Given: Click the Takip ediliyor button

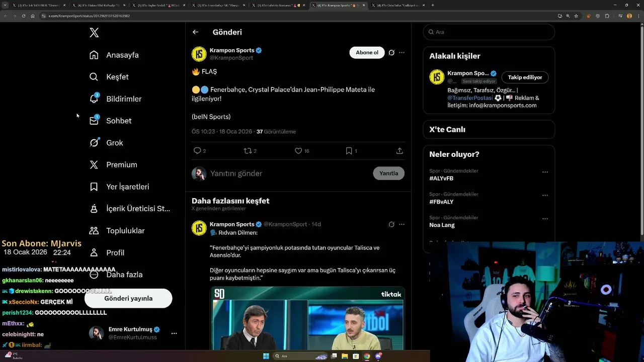Looking at the screenshot, I should pos(525,77).
